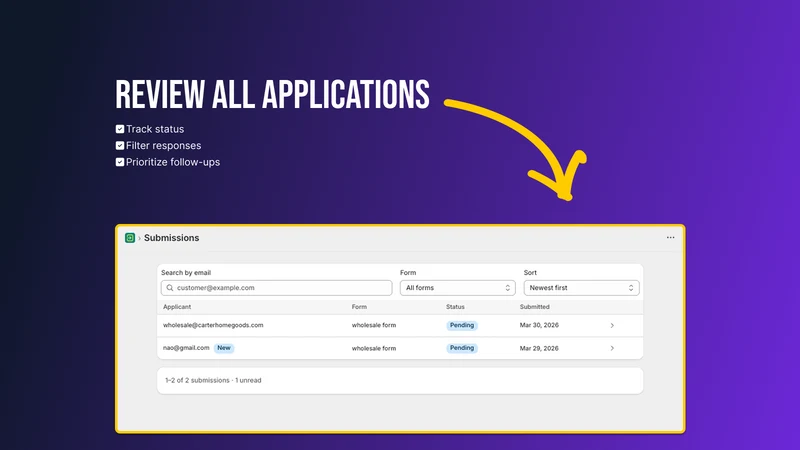
Task: Open the All forms dropdown
Action: pos(458,288)
